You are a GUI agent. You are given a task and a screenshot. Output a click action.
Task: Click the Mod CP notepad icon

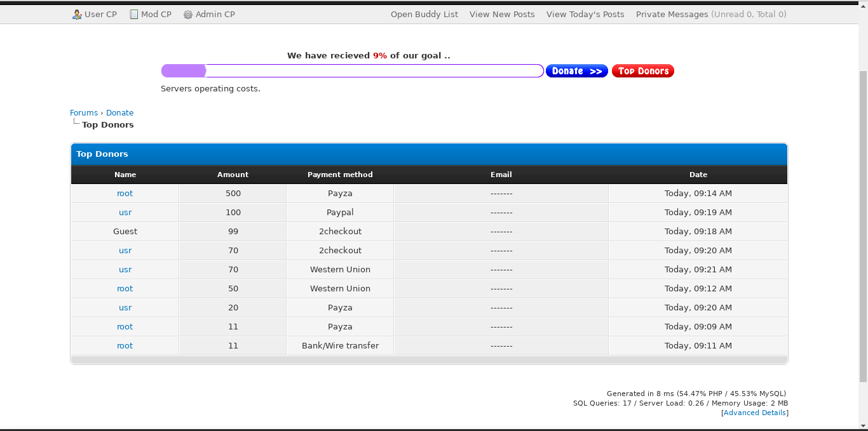coord(133,15)
